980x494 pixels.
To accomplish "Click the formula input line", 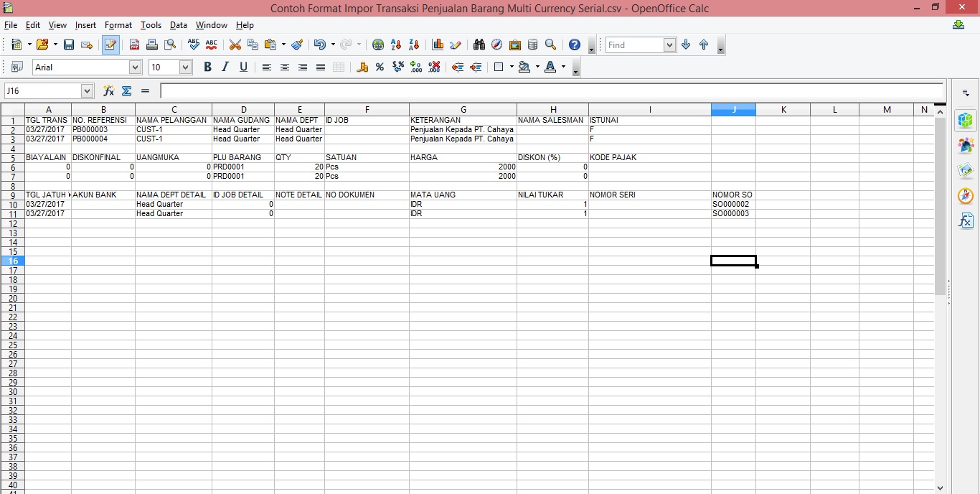I will pyautogui.click(x=552, y=90).
